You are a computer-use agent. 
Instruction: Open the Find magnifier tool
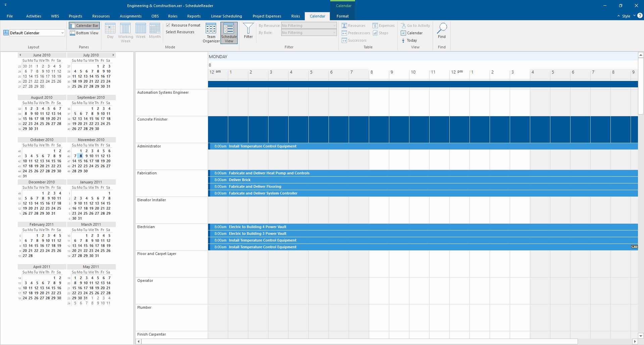point(442,31)
